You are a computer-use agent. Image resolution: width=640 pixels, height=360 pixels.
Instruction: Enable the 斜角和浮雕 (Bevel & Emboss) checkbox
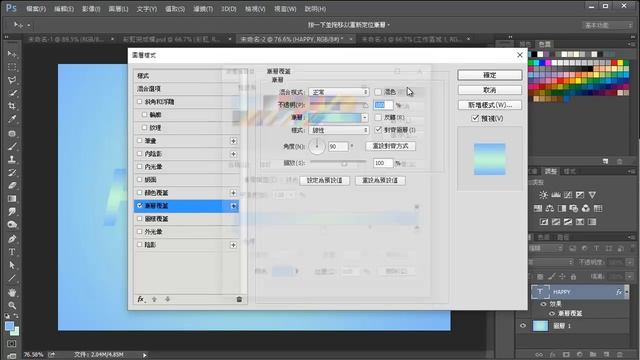(x=140, y=102)
